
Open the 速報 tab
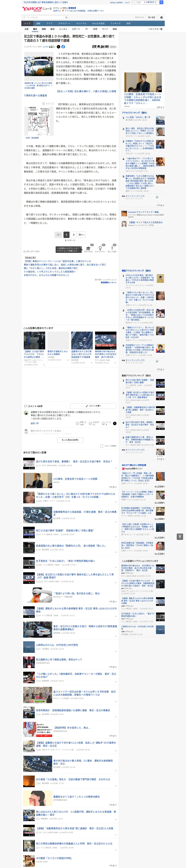38,24
